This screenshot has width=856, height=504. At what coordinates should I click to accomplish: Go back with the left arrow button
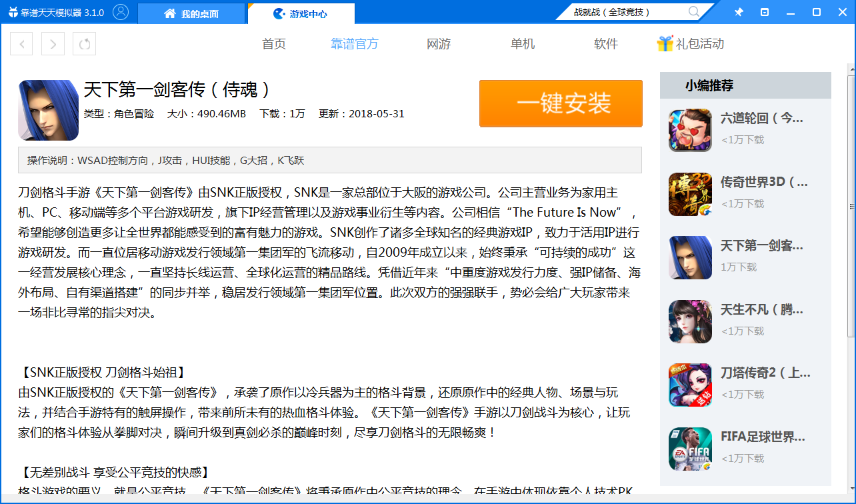click(x=21, y=44)
